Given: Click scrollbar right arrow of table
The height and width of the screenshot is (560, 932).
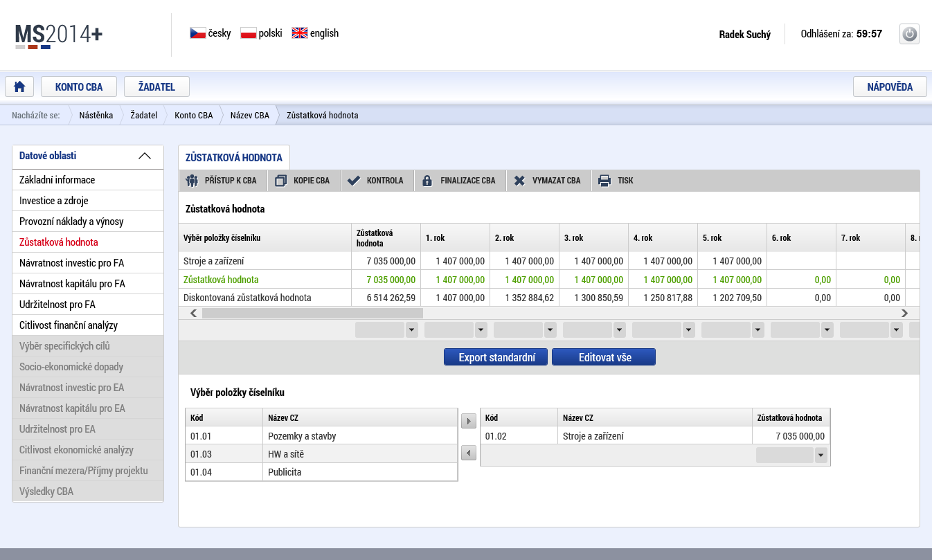Looking at the screenshot, I should [904, 314].
